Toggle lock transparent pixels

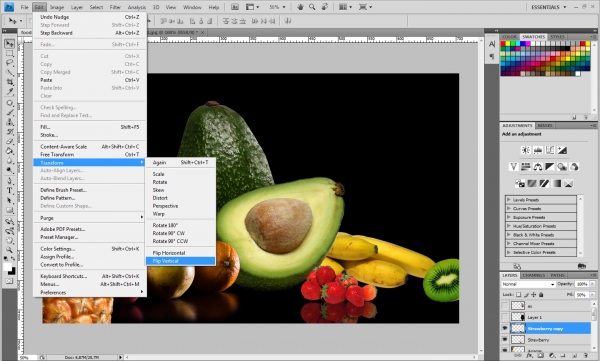[518, 295]
